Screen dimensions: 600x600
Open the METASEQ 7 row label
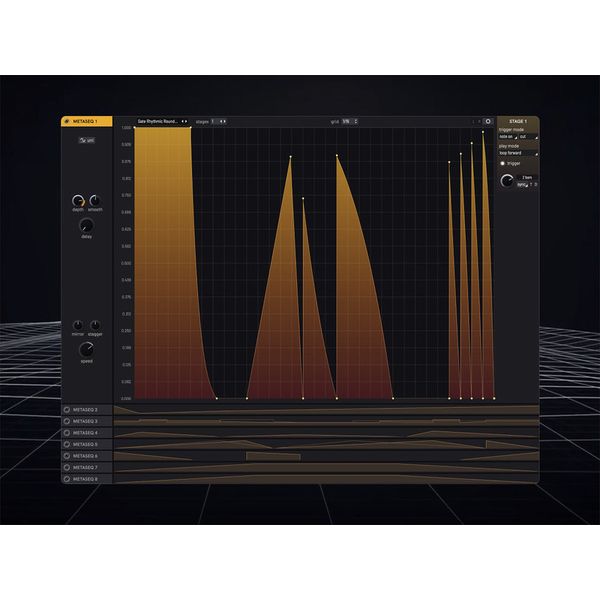[85, 467]
